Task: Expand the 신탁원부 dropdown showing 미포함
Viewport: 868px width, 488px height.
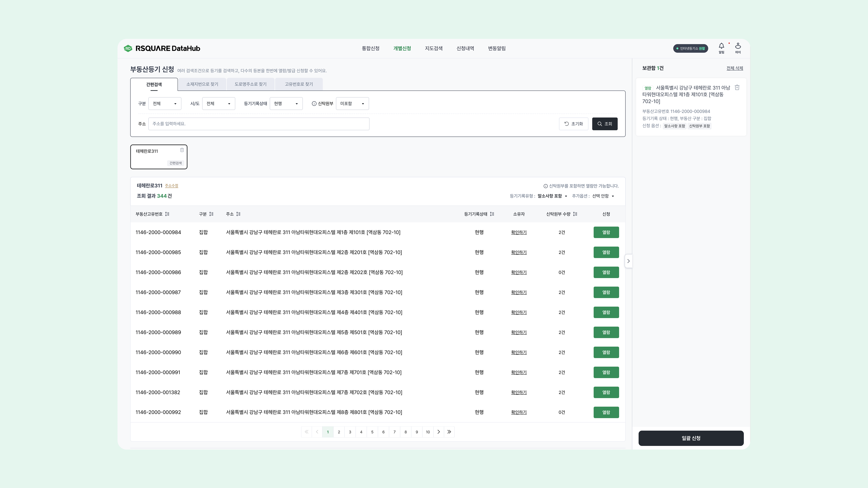Action: [x=352, y=104]
